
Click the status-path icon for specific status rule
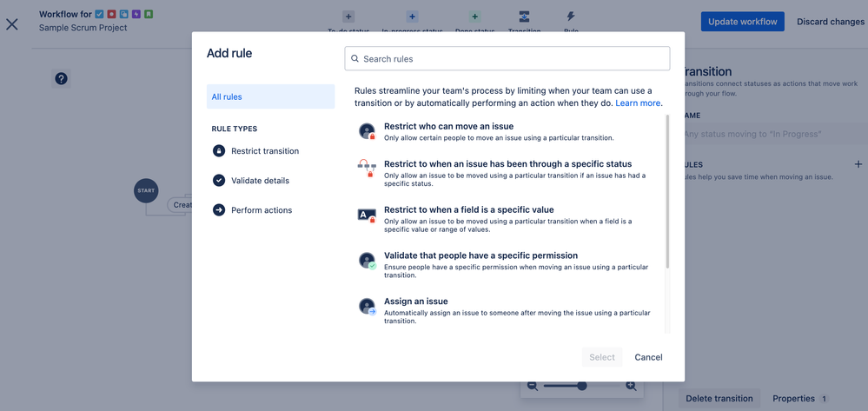point(367,168)
